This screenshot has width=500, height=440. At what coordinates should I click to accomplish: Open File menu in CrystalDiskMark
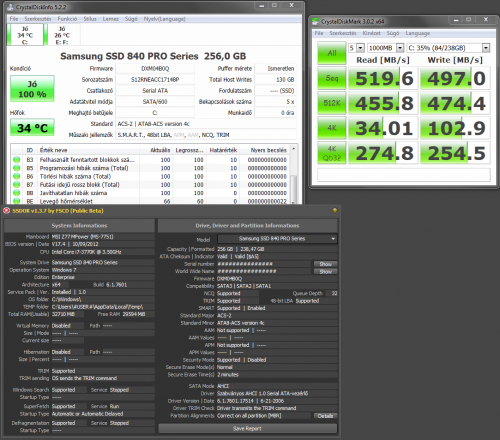(x=319, y=33)
